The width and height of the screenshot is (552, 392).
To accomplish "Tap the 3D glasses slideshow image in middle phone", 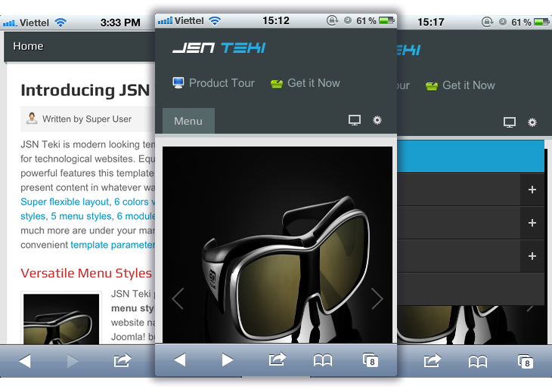I will [x=278, y=245].
